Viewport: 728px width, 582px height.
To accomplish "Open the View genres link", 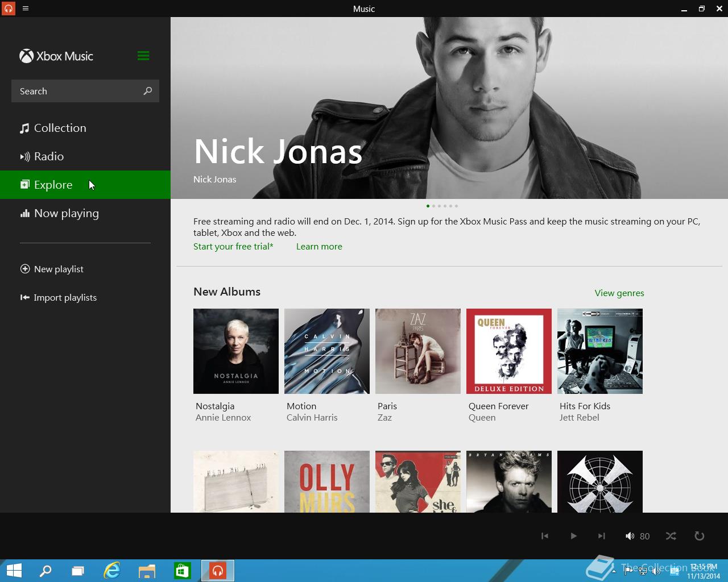I will (619, 293).
